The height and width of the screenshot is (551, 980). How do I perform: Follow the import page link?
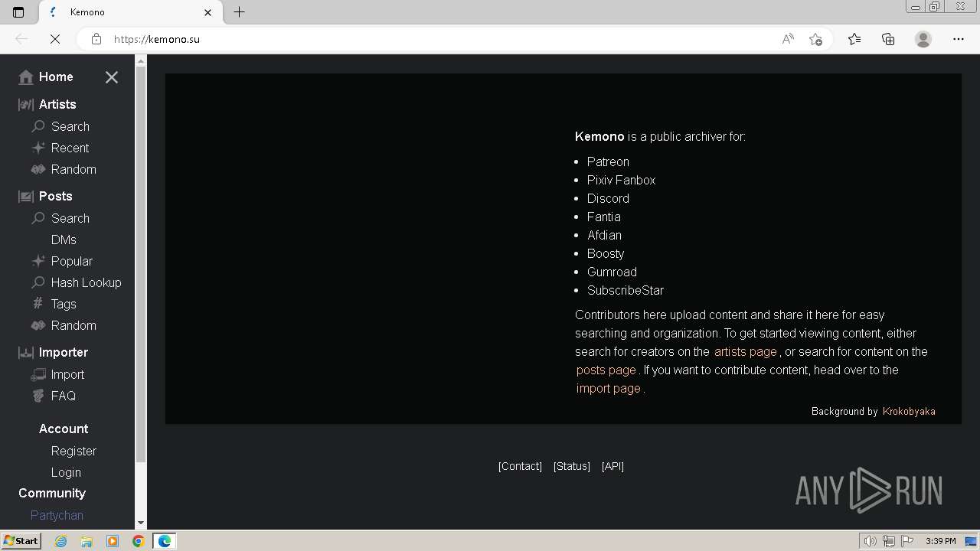click(609, 388)
